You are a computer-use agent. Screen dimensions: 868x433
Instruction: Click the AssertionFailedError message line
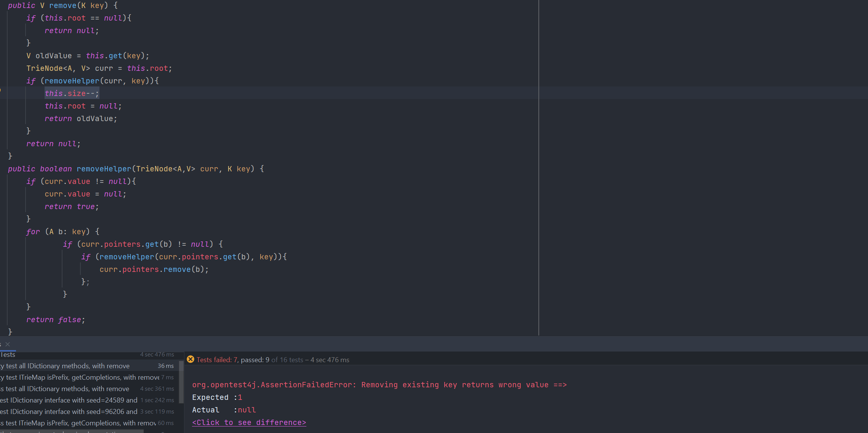(x=379, y=385)
